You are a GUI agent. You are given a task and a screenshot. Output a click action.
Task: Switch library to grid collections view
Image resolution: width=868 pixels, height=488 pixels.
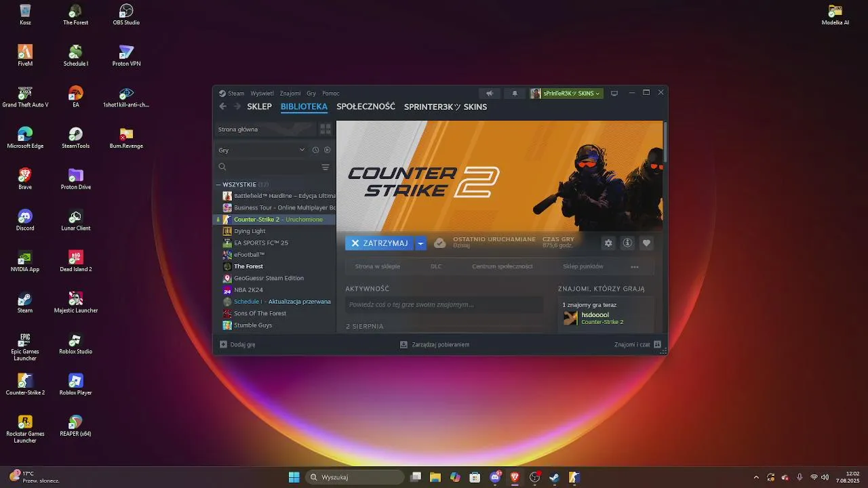click(325, 129)
